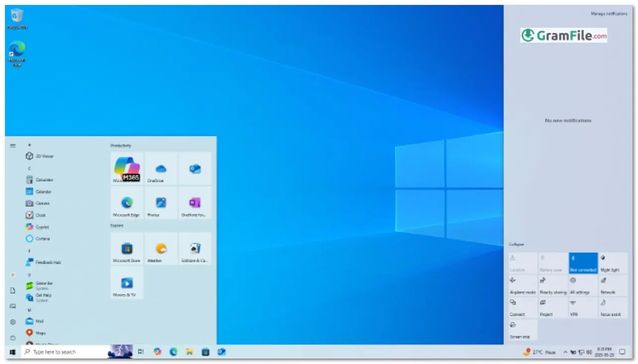
Task: Collapse the quick actions panel
Action: point(516,244)
